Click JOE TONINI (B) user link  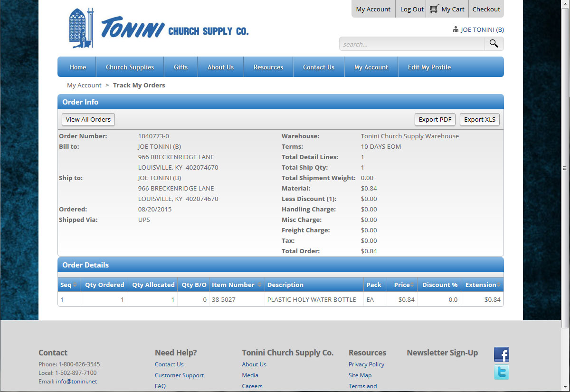tap(482, 29)
